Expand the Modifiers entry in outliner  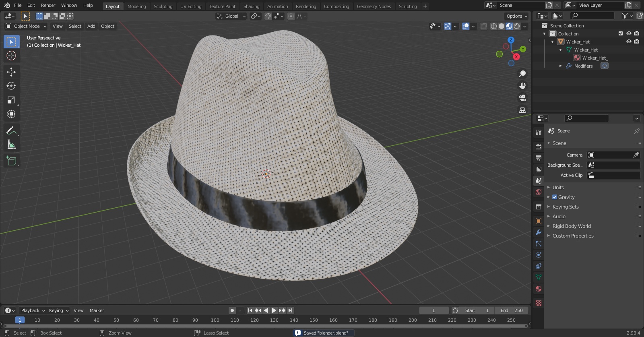pyautogui.click(x=561, y=66)
